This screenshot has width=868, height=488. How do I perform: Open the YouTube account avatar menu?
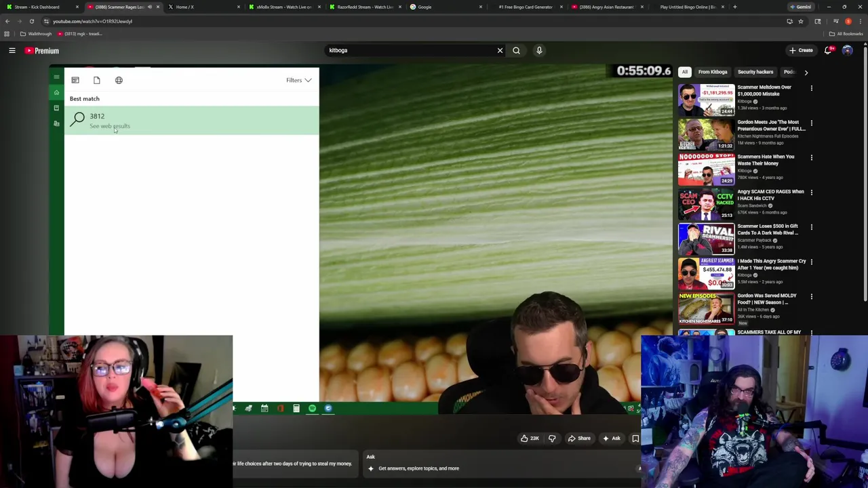click(x=847, y=50)
